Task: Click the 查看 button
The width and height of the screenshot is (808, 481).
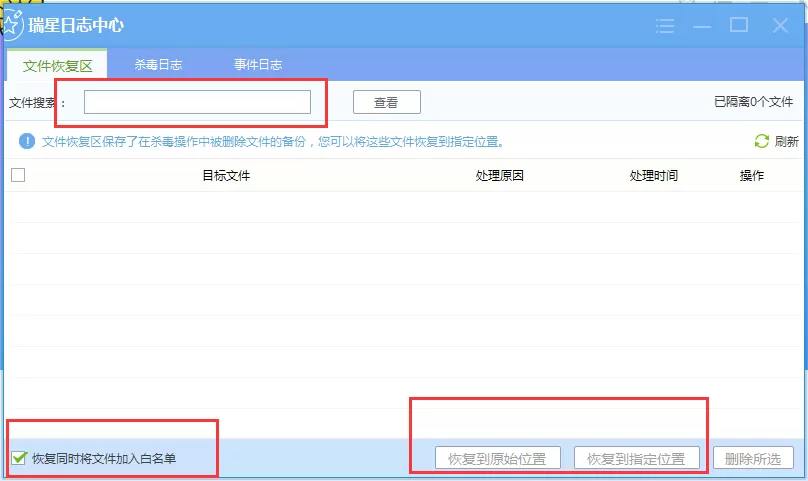Action: click(386, 102)
